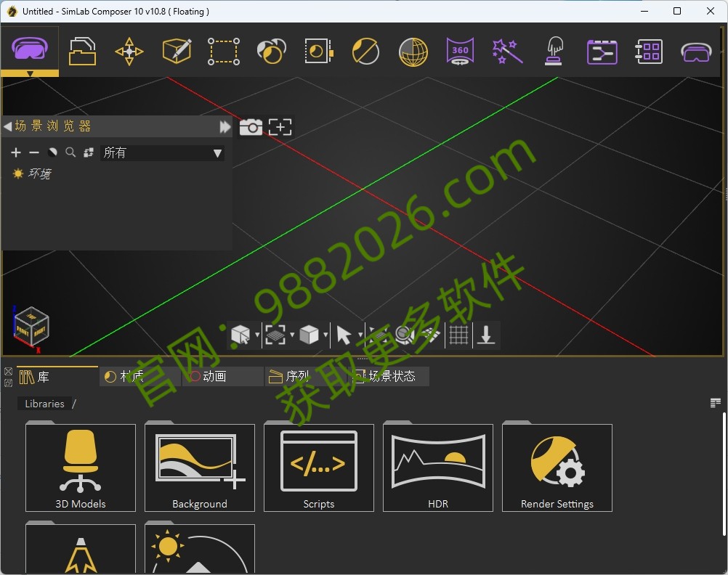Click the library panel vertical scrollbar

tap(724, 473)
